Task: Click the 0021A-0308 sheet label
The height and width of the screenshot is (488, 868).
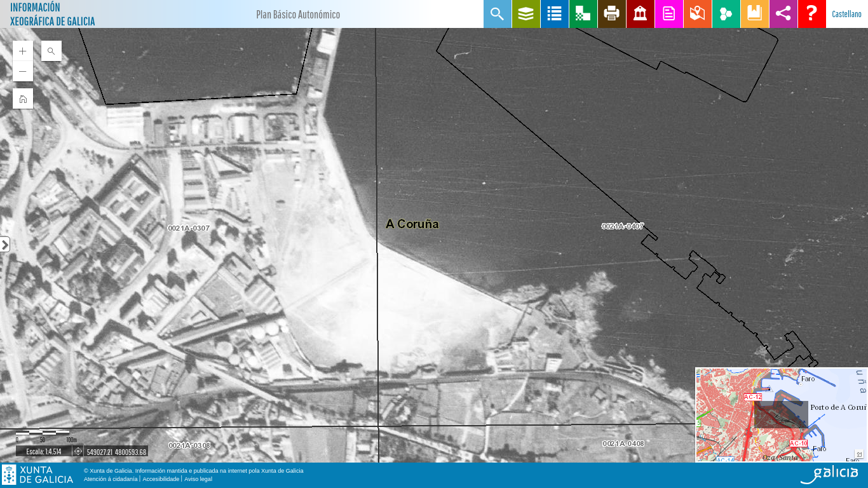Action: point(189,445)
